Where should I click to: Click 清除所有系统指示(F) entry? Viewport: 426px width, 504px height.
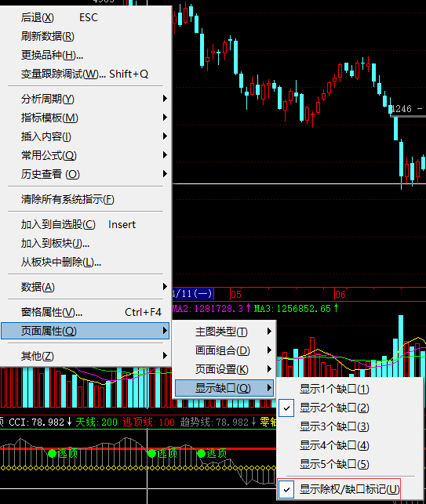[86, 199]
